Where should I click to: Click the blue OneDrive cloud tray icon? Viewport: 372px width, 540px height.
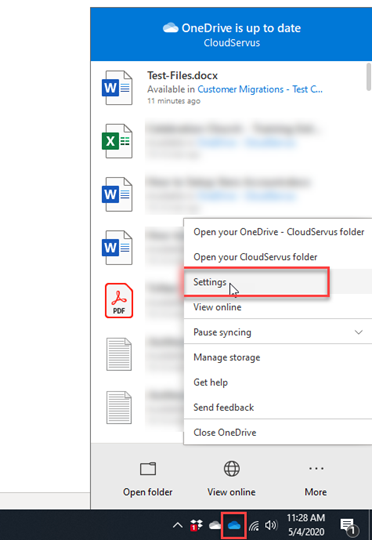tap(234, 525)
